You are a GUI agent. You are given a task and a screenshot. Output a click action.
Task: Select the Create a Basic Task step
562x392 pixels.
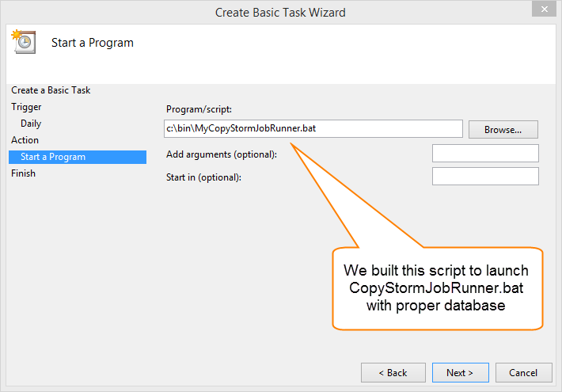pos(51,90)
